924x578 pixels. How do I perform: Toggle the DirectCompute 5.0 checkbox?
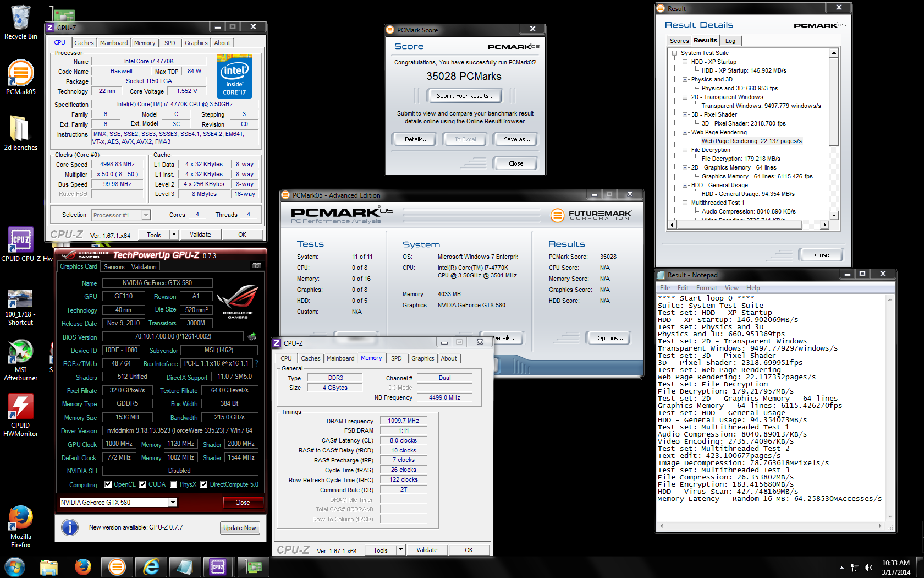[x=204, y=484]
